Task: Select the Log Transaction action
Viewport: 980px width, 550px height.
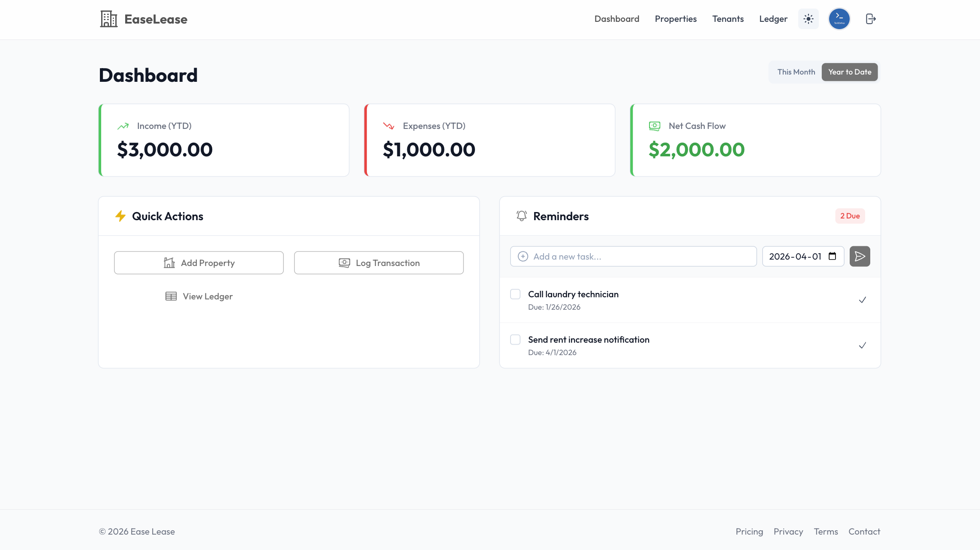Action: point(379,263)
